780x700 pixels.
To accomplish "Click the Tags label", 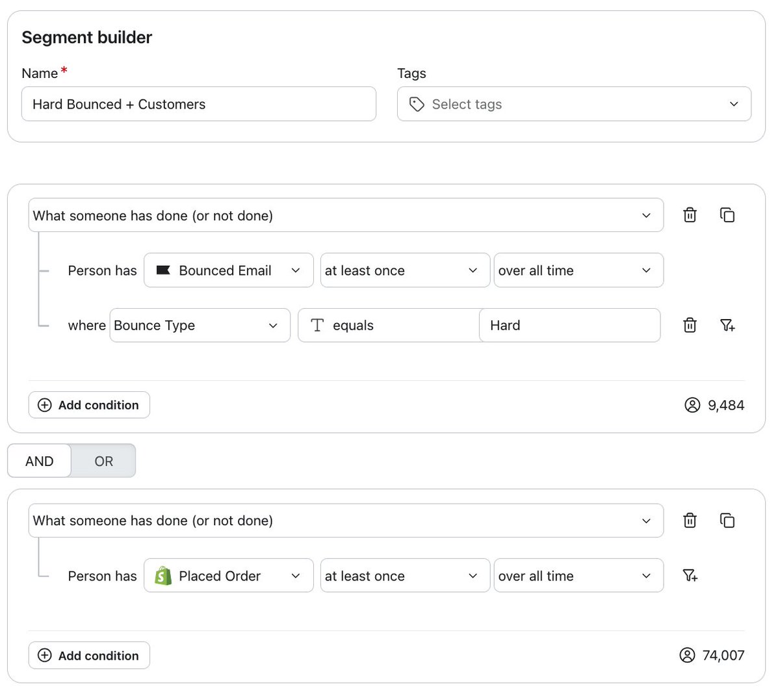I will (x=411, y=73).
